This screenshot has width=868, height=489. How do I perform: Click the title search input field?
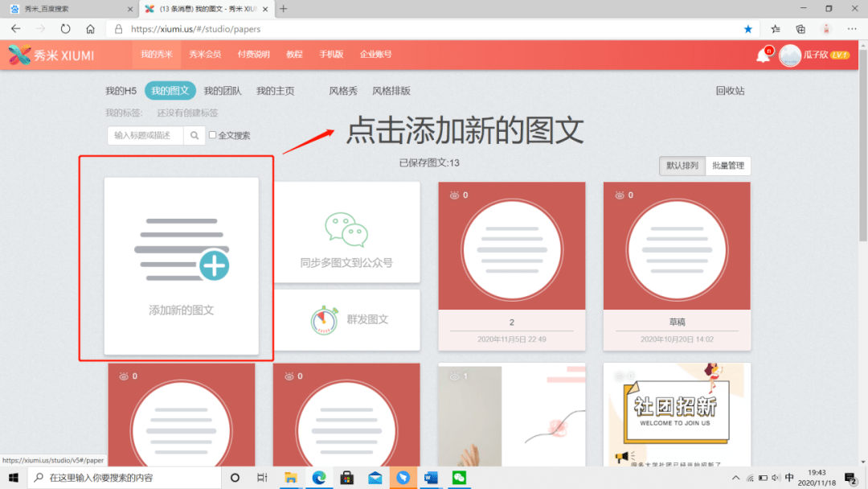145,136
